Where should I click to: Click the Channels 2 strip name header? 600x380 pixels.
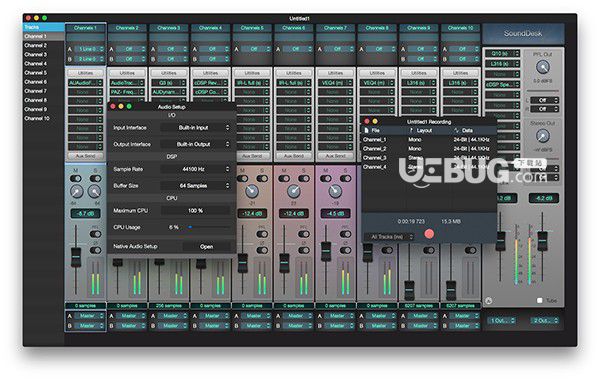click(127, 28)
